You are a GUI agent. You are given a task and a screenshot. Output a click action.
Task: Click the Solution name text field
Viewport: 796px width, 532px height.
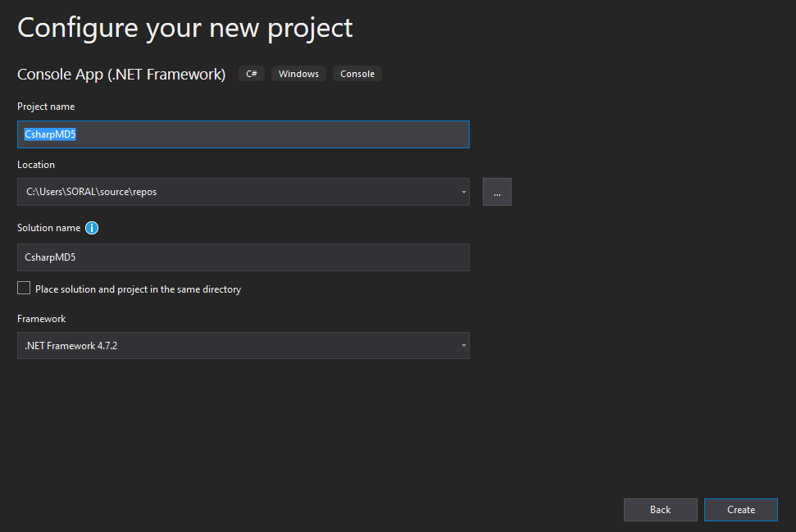(x=243, y=257)
